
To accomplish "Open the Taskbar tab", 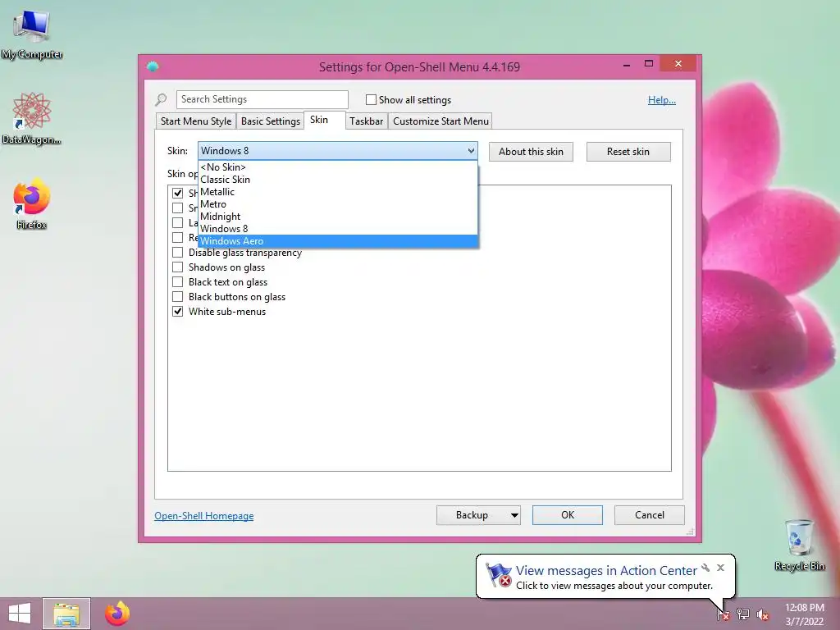I will (x=367, y=121).
